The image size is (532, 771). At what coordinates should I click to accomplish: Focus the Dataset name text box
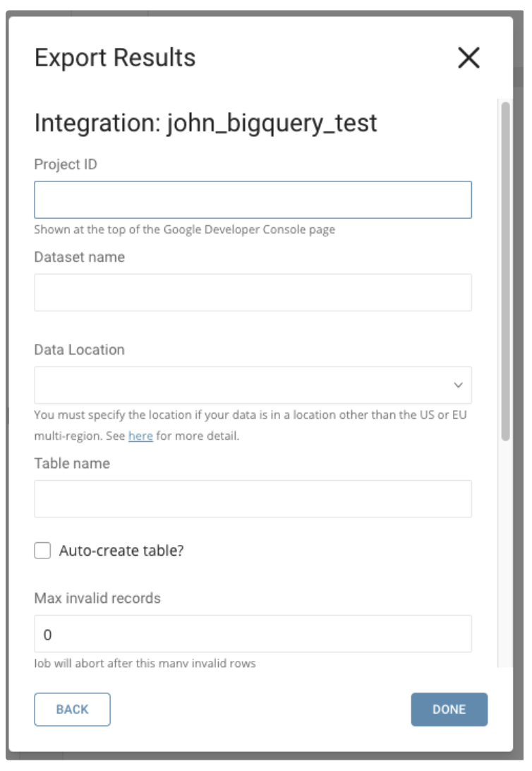click(253, 292)
